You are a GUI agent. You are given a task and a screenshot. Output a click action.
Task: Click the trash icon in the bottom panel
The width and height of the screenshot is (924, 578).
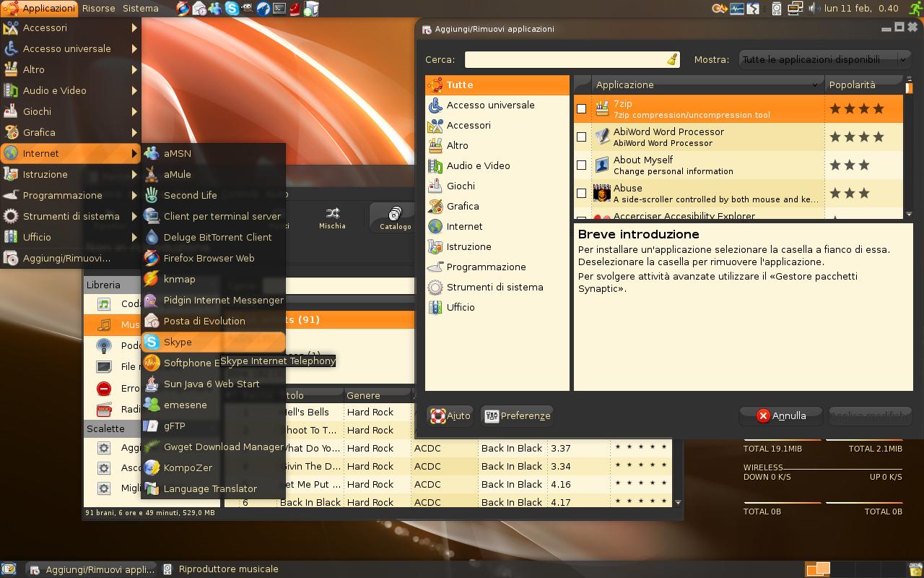(x=915, y=569)
